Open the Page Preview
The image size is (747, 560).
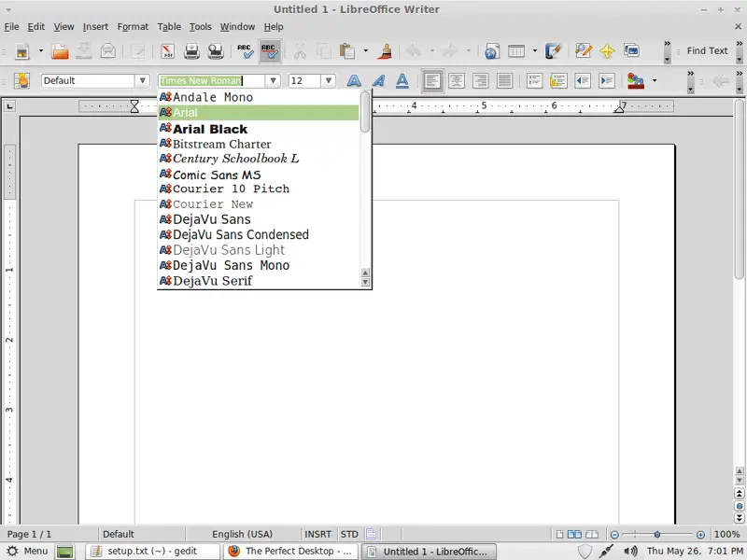[216, 51]
